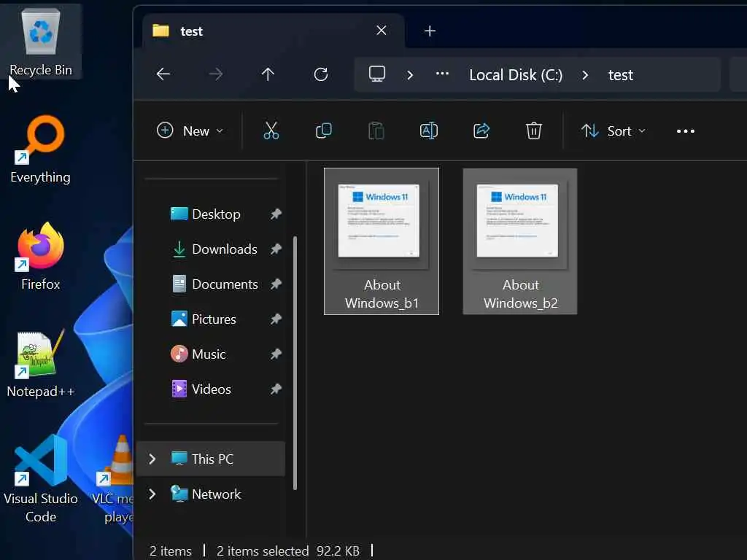Click Local Disk (C:) in the address bar

pyautogui.click(x=516, y=75)
